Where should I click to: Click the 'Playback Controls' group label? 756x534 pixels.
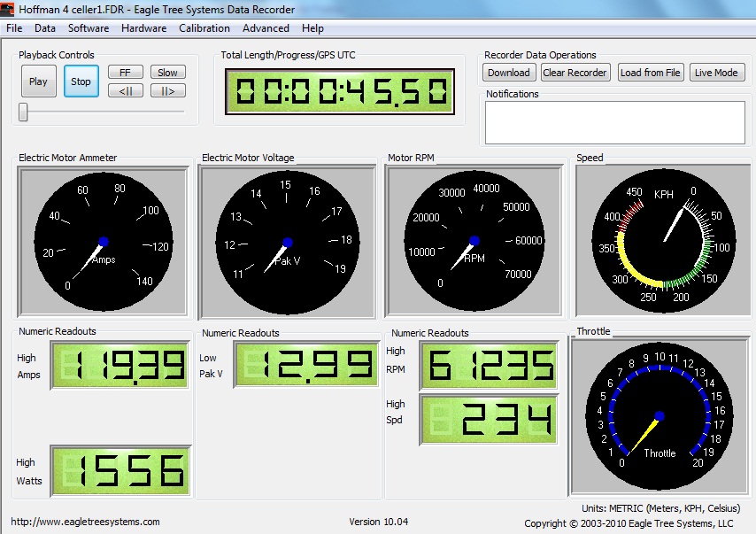click(57, 55)
